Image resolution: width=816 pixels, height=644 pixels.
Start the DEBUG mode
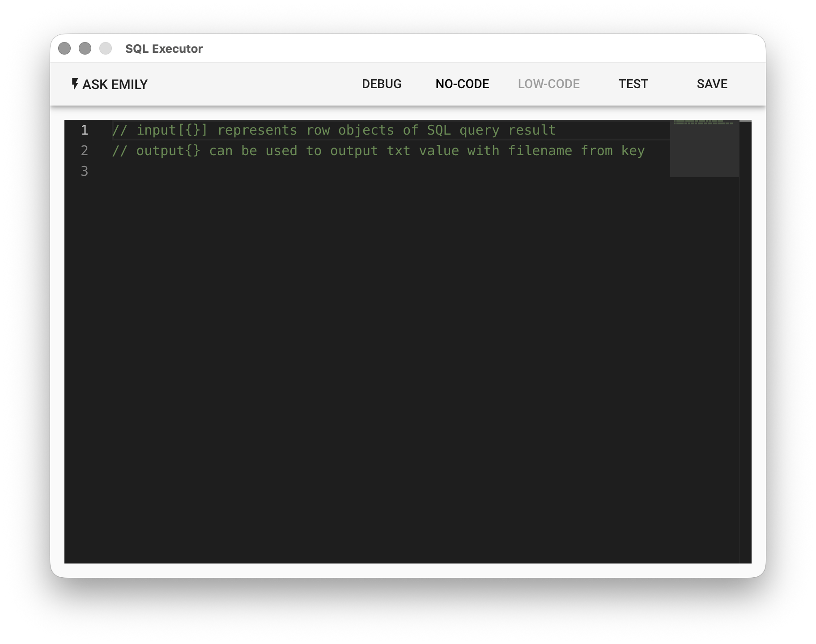tap(381, 84)
